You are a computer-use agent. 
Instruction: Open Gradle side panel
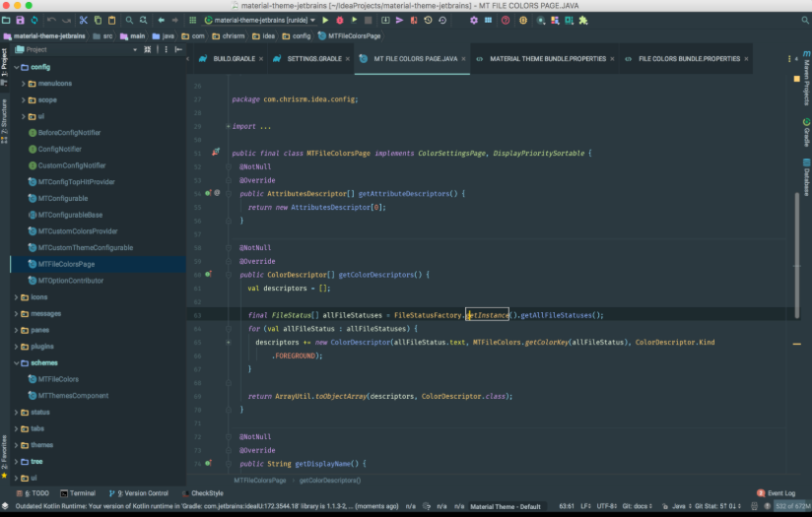tap(806, 133)
